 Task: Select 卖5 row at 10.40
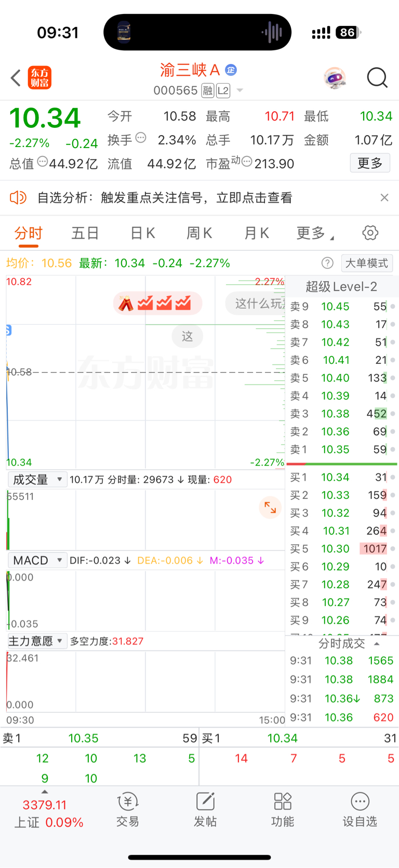341,378
